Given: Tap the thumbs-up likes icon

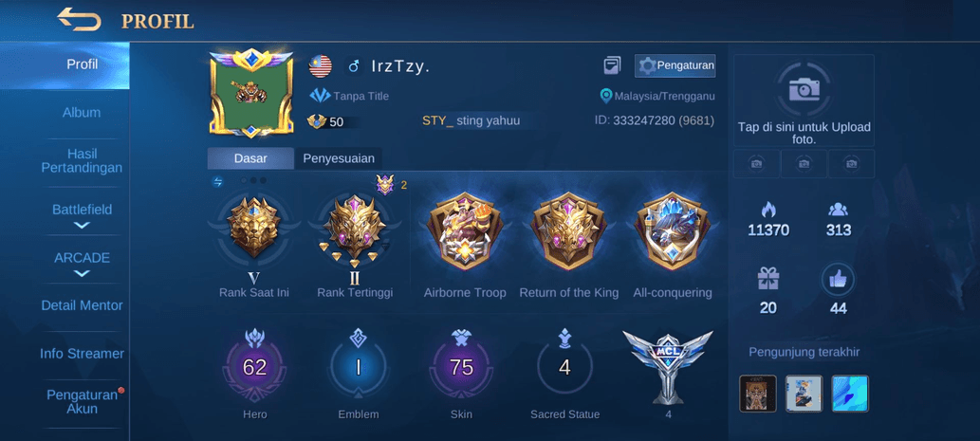Looking at the screenshot, I should point(838,279).
